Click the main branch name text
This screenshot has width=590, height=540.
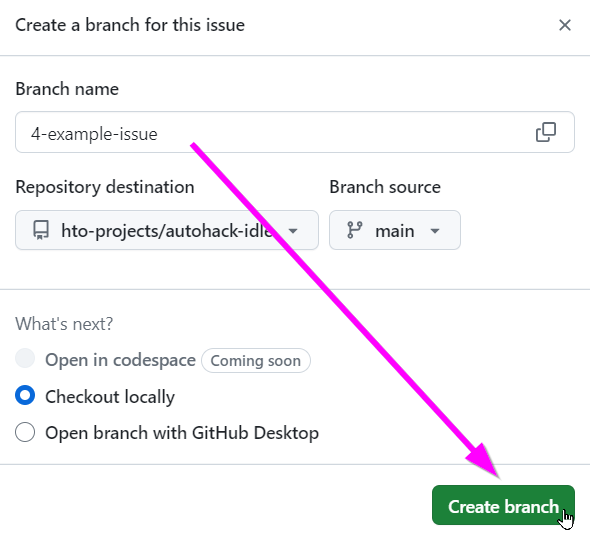395,231
